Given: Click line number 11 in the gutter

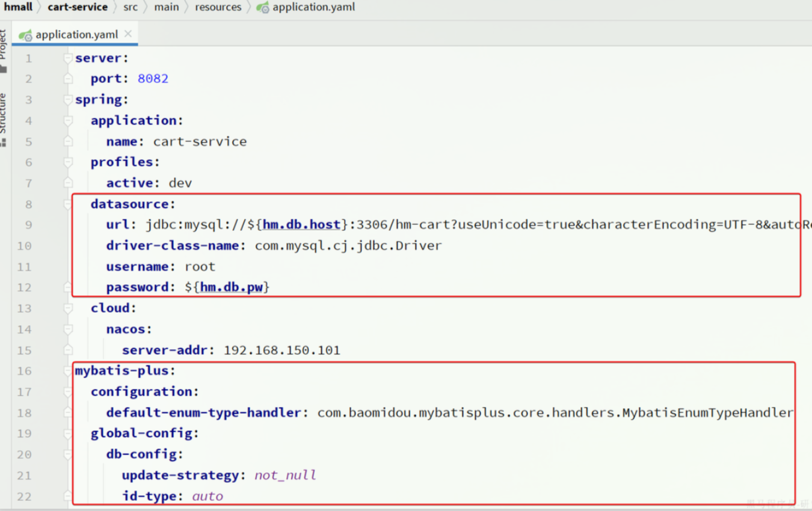Looking at the screenshot, I should (x=25, y=267).
